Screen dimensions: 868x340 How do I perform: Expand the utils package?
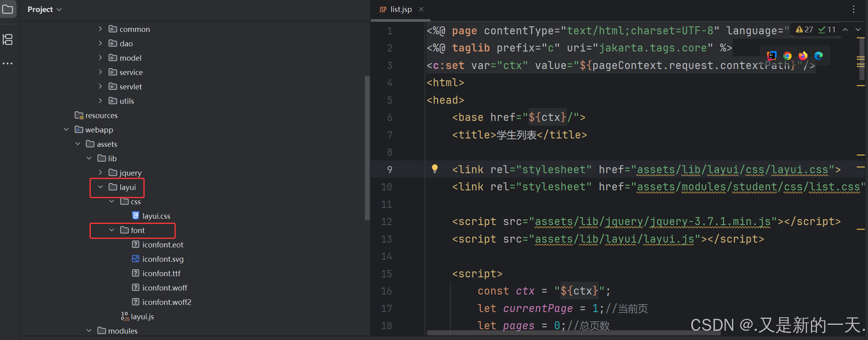click(101, 101)
